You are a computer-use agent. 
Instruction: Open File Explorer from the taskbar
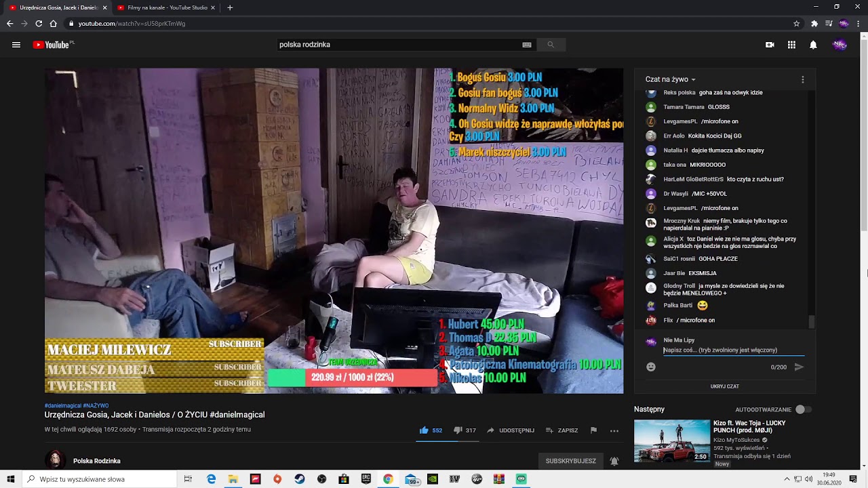pos(233,479)
